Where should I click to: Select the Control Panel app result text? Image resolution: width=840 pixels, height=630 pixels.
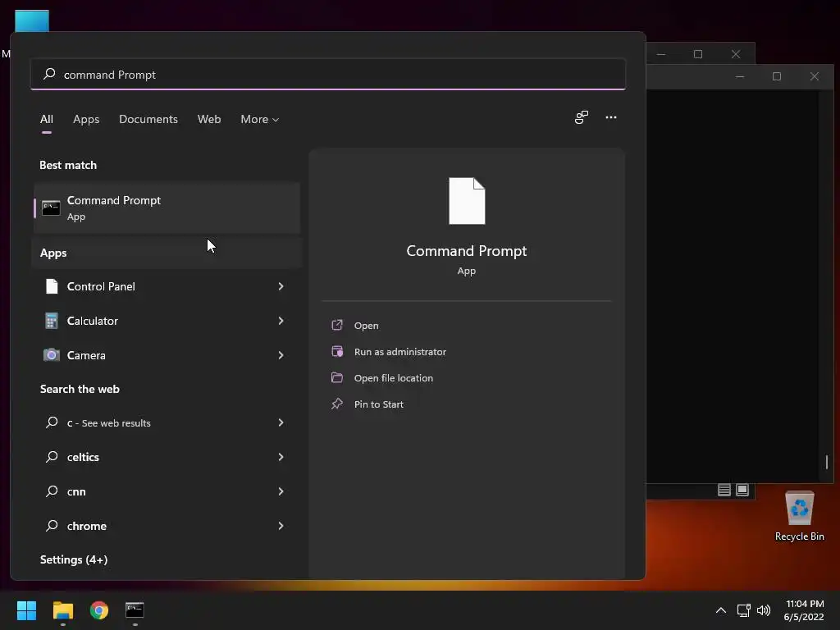click(101, 286)
